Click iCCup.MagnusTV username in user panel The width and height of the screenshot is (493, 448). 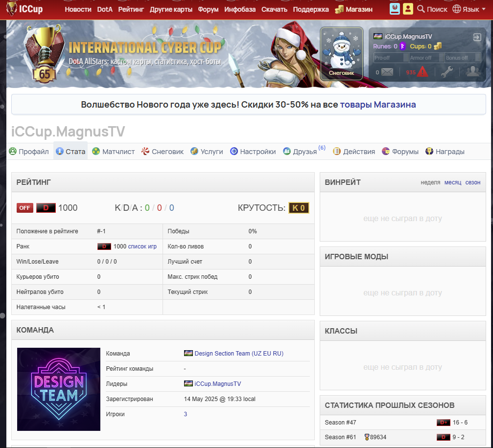pos(408,37)
